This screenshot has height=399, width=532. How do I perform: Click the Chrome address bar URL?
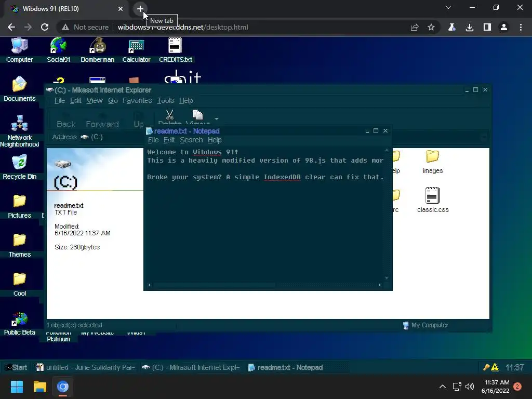pyautogui.click(x=183, y=27)
